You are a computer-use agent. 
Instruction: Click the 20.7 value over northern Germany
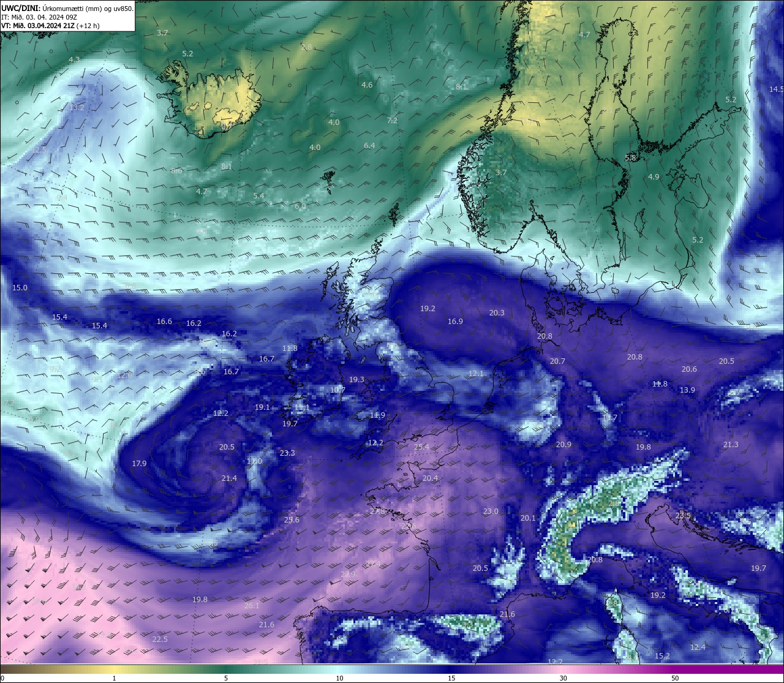(557, 361)
